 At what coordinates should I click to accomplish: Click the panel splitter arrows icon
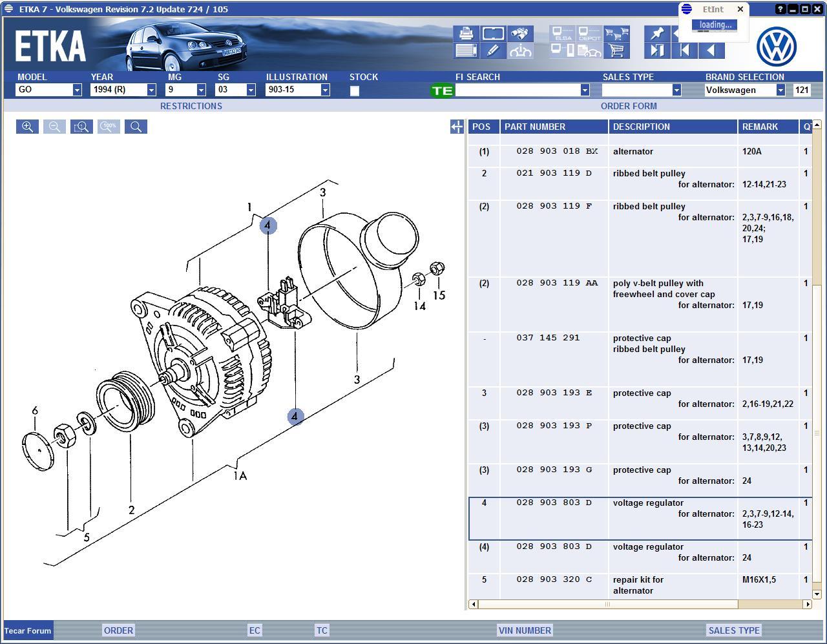click(457, 127)
